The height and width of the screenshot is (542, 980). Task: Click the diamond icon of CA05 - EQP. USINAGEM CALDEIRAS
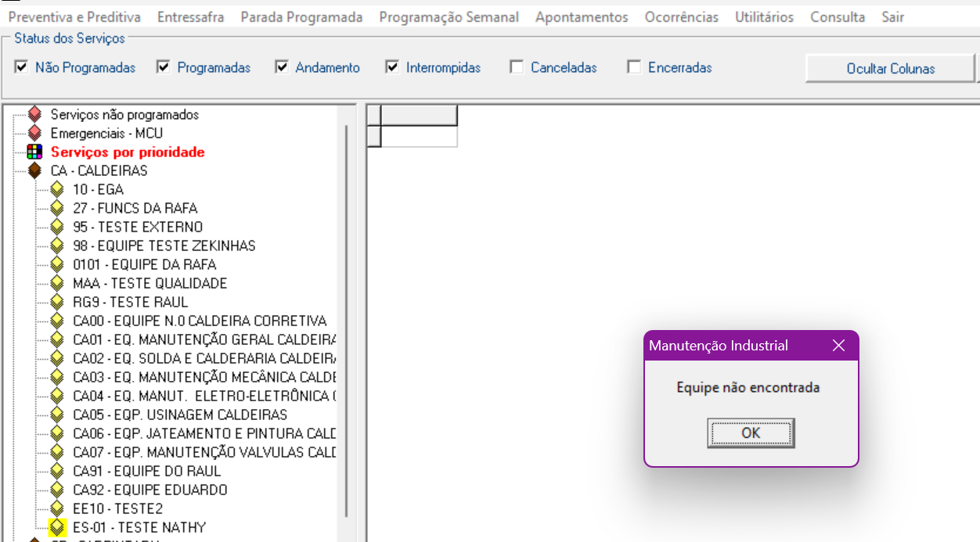click(x=56, y=415)
